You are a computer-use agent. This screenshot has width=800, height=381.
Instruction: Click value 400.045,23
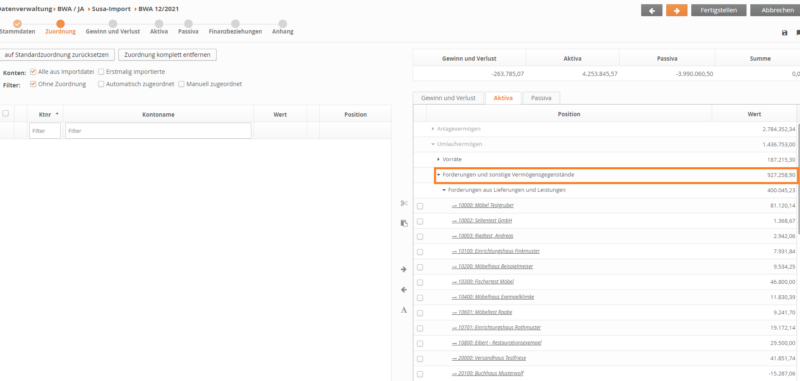coord(781,190)
